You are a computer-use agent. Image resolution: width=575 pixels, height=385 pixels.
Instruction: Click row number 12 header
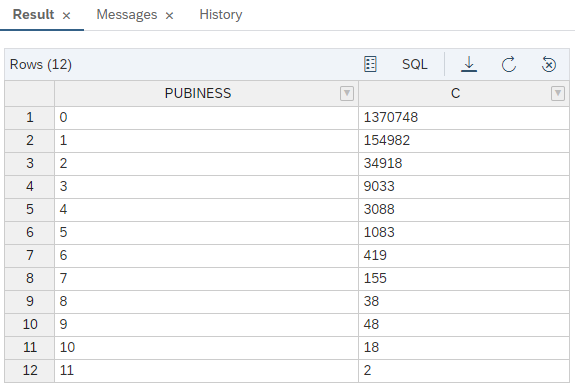(30, 371)
